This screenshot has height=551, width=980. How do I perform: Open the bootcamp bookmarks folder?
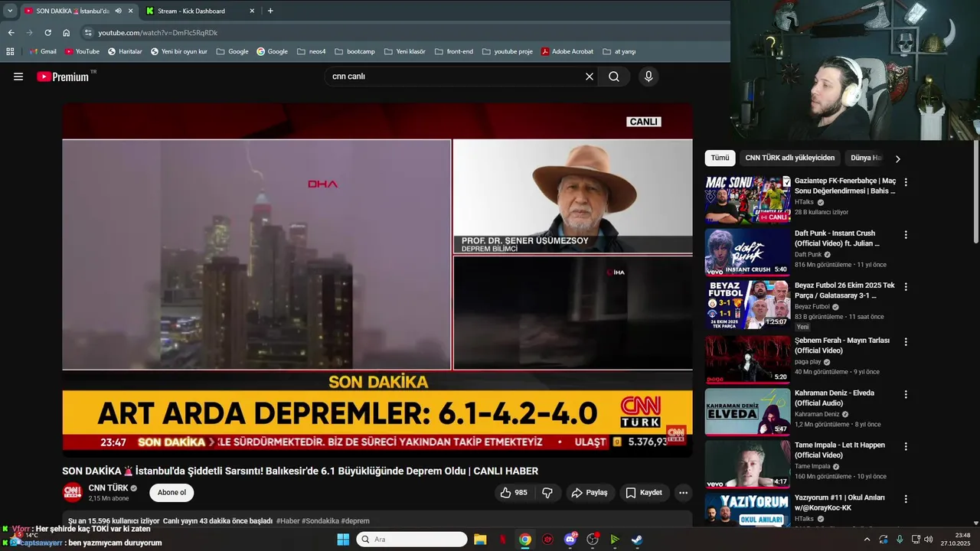click(x=354, y=51)
